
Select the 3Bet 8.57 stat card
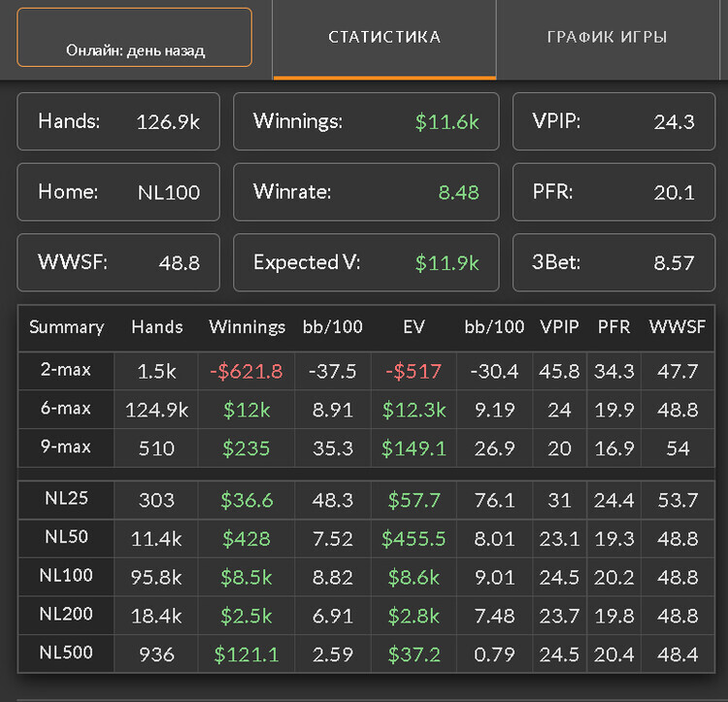613,262
